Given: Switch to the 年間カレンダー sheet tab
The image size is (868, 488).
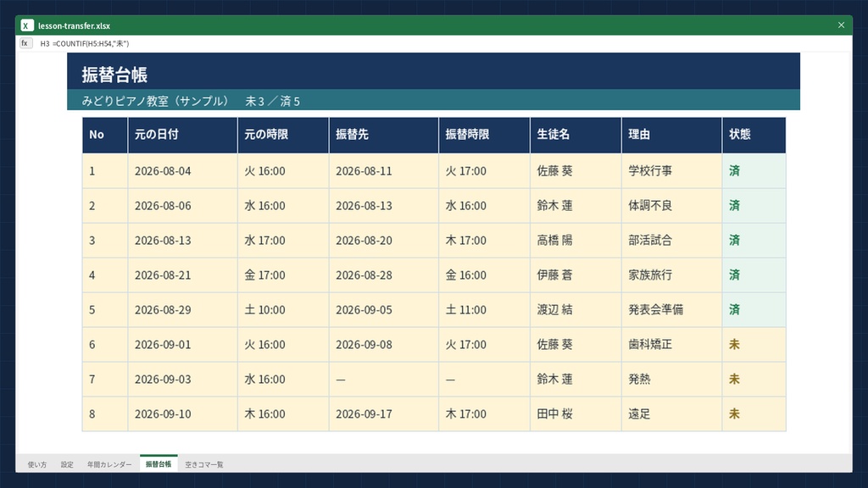Looking at the screenshot, I should pos(109,464).
